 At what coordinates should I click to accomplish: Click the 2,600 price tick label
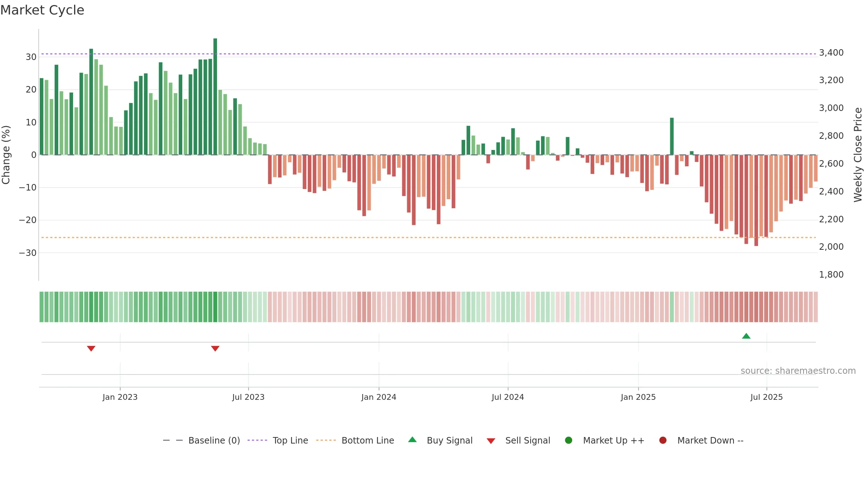tap(831, 163)
